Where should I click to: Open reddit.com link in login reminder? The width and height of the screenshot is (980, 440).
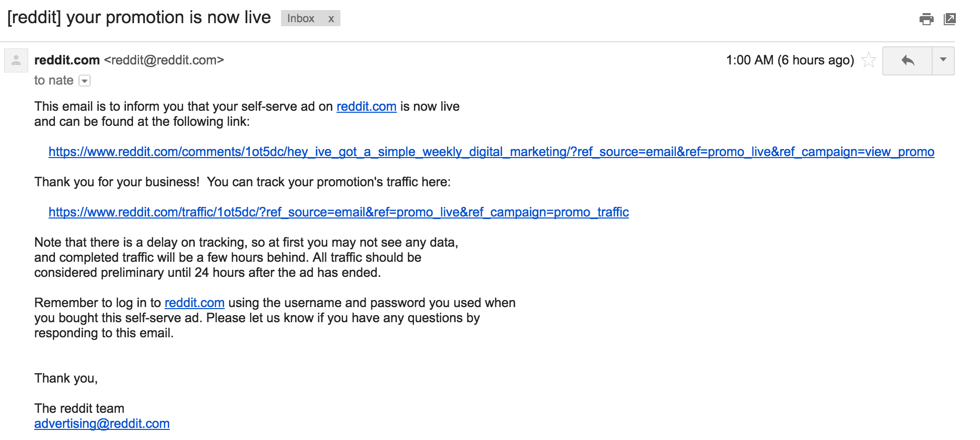(194, 303)
